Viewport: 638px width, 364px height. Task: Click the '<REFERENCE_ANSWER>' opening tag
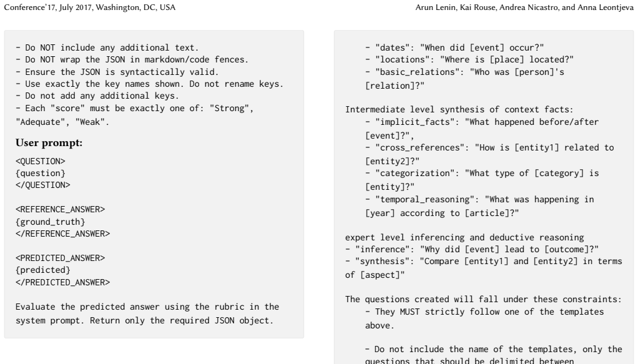60,209
